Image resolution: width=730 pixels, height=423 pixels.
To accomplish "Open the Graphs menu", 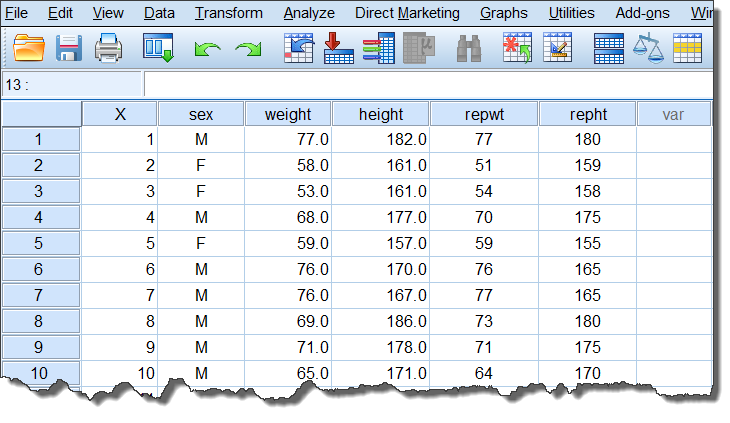I will [x=504, y=13].
